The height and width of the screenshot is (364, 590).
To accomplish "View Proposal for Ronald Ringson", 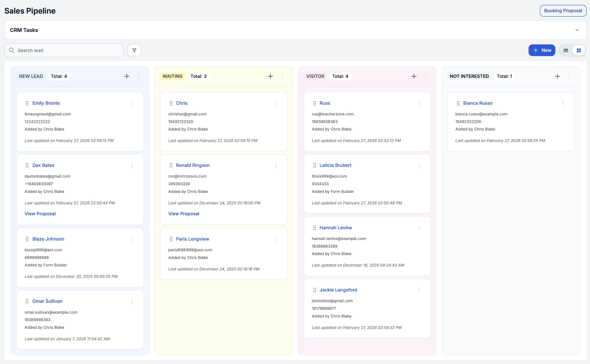I will 184,214.
